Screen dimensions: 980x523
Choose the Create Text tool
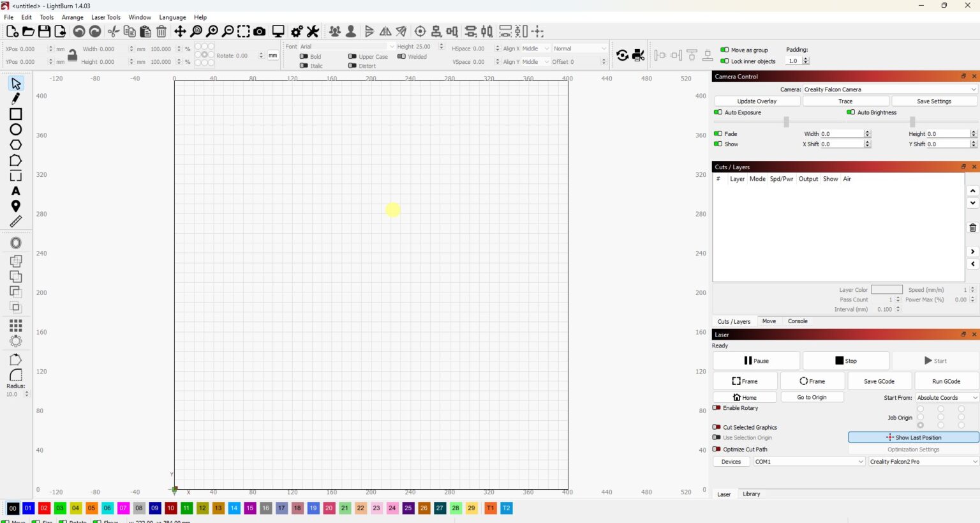tap(15, 190)
